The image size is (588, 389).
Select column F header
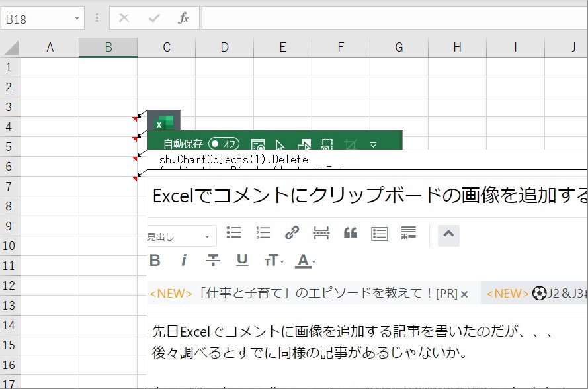(x=341, y=47)
